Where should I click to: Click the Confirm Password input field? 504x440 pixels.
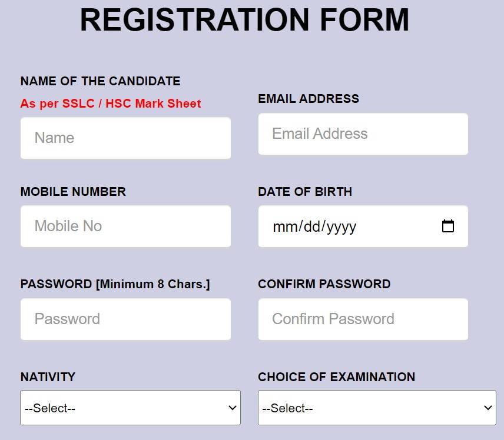point(363,319)
